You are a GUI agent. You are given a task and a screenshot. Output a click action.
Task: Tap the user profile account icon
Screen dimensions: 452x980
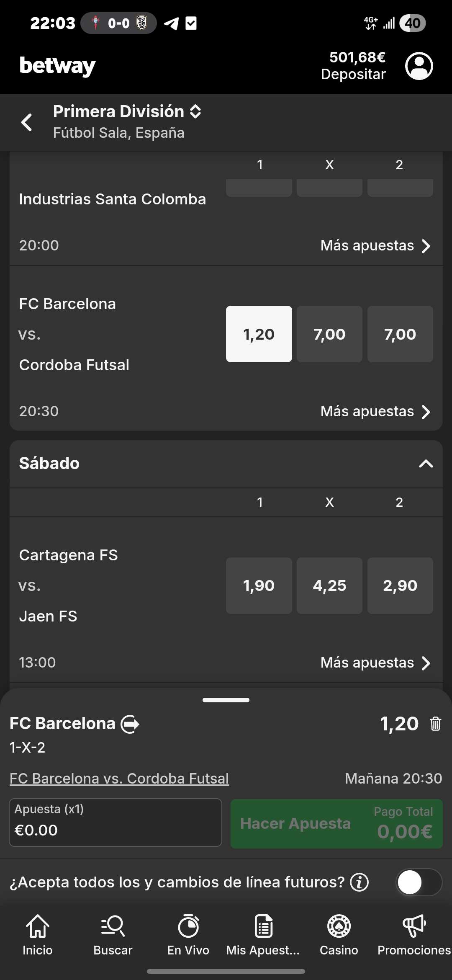[419, 66]
